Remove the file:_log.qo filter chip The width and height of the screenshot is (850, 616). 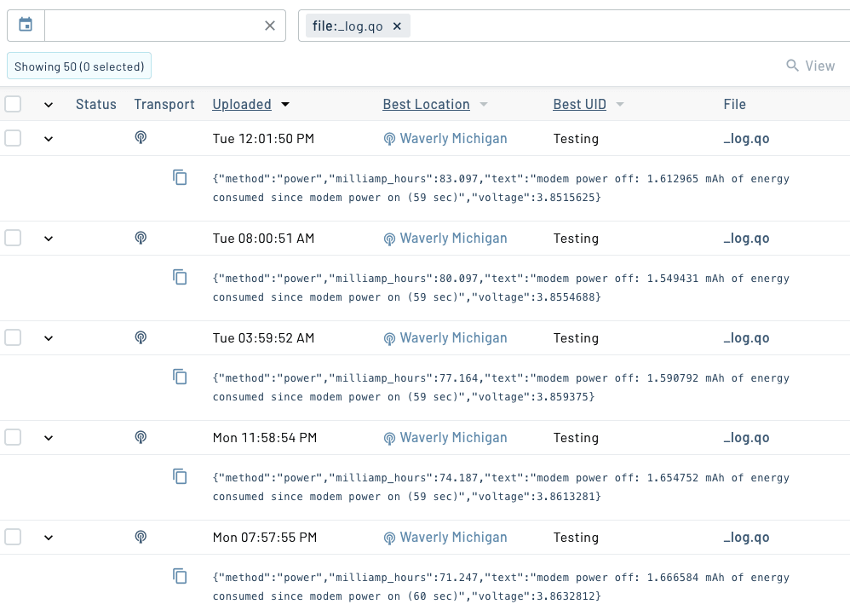(397, 26)
